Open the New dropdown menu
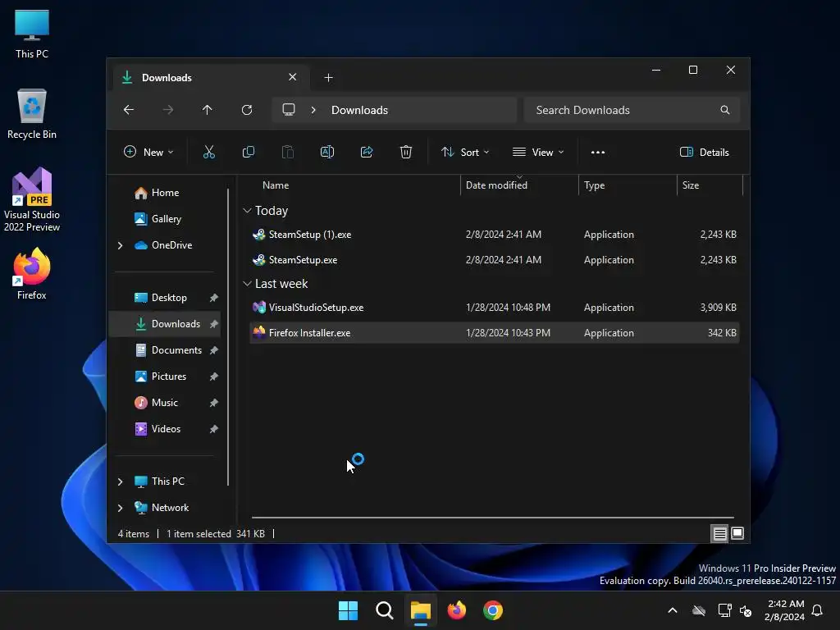Viewport: 840px width, 630px height. click(148, 152)
